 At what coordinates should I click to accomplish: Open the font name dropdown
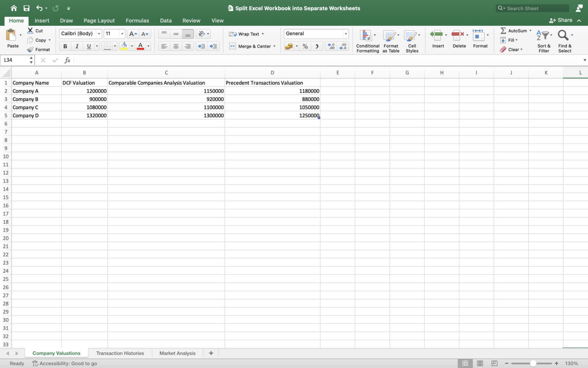click(x=99, y=33)
